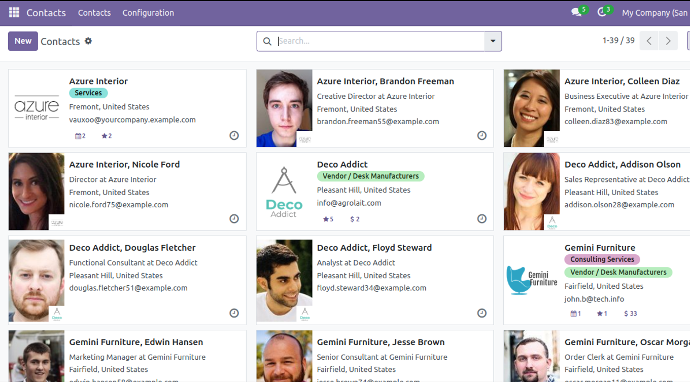Open activity clock on Floyd Steward card
The height and width of the screenshot is (382, 690).
point(482,313)
